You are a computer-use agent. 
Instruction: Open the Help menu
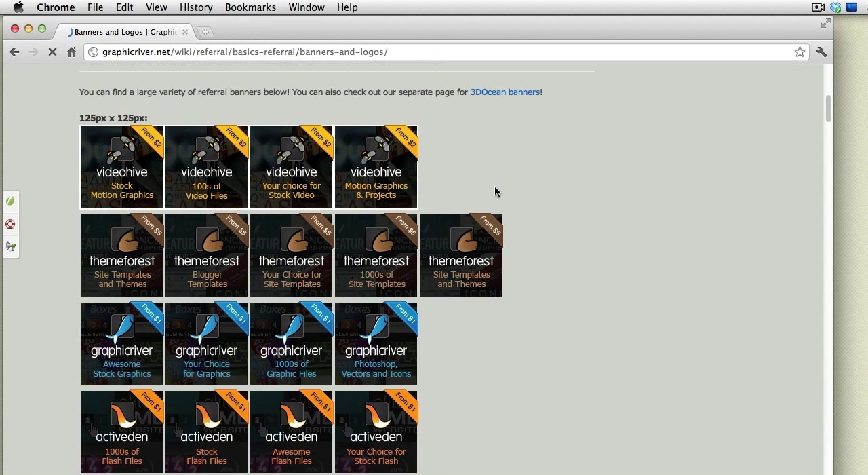[x=347, y=7]
